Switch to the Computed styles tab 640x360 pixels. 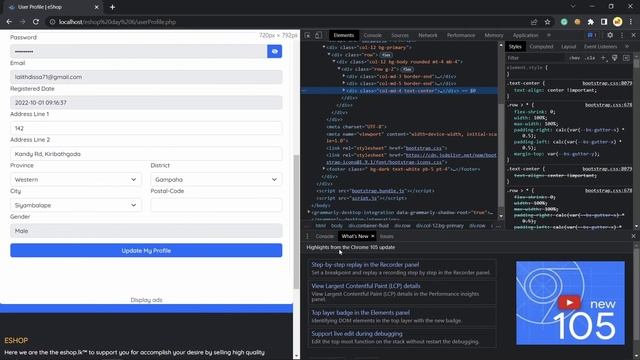pyautogui.click(x=541, y=47)
